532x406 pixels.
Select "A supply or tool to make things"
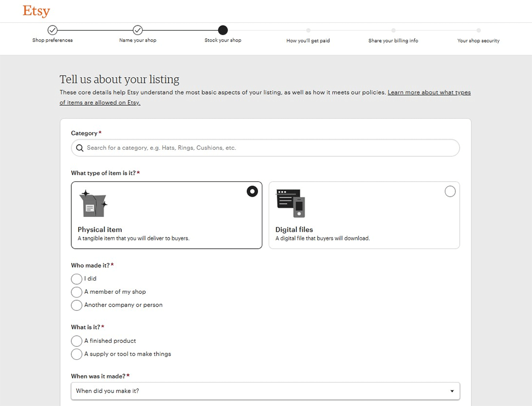77,354
